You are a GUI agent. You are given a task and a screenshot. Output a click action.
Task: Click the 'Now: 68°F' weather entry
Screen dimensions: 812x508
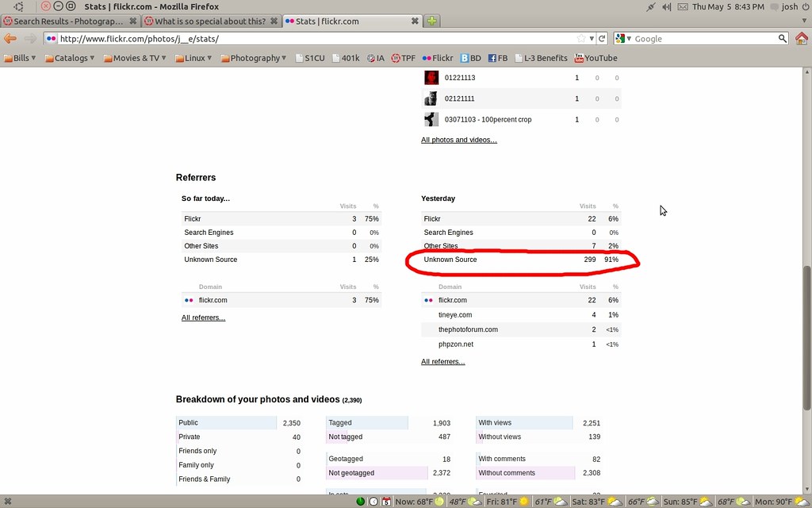click(419, 502)
